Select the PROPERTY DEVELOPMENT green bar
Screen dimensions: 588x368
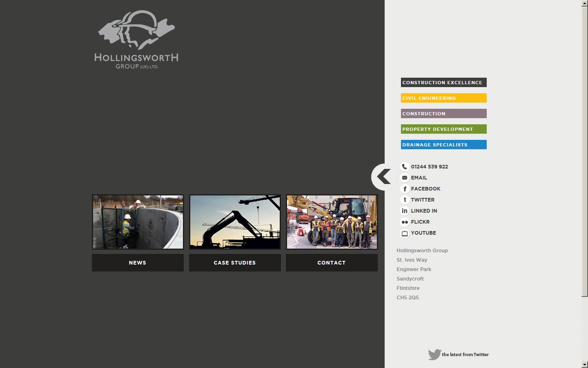click(443, 129)
